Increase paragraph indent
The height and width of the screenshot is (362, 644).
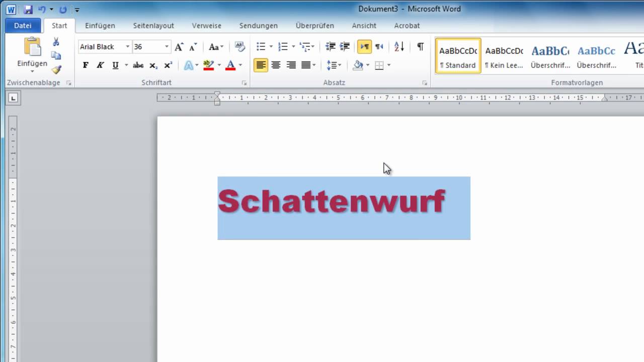(x=345, y=47)
